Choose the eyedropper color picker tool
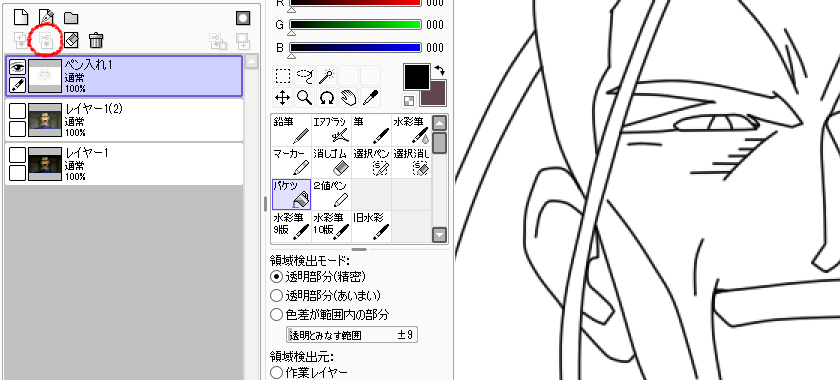840x380 pixels. click(370, 98)
